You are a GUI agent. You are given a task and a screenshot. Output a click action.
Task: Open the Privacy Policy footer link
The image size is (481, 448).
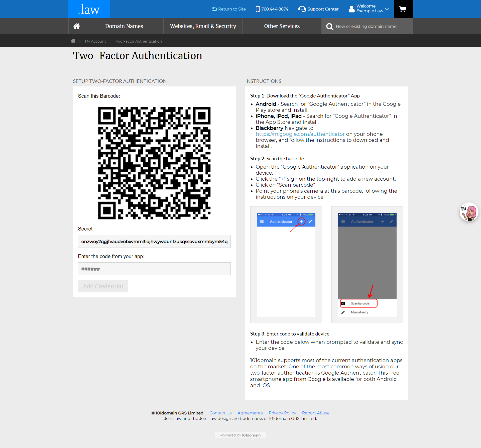282,413
